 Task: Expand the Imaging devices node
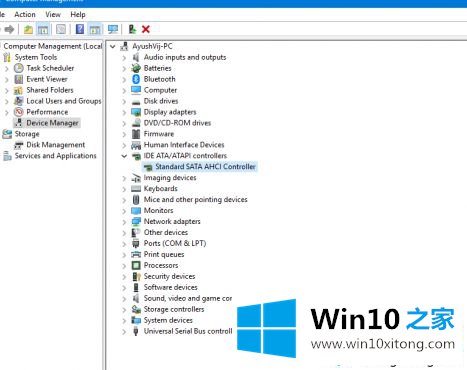(124, 178)
